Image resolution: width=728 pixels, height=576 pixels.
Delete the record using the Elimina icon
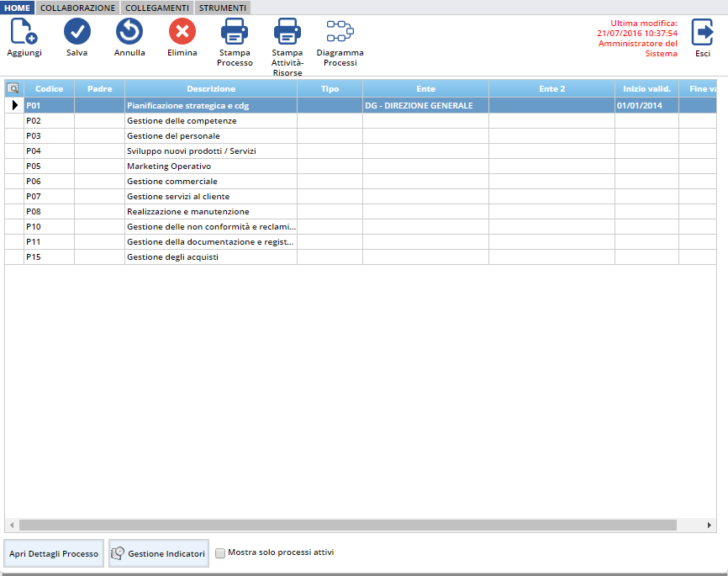pos(182,33)
